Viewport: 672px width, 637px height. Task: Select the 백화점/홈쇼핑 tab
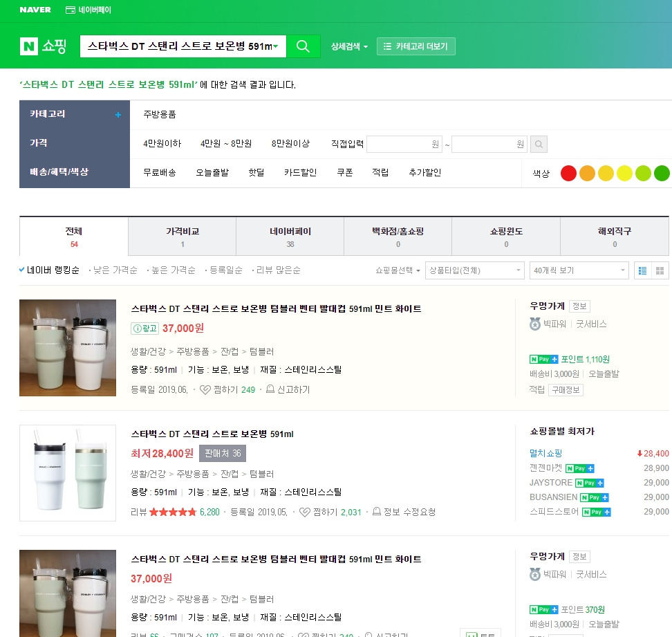(398, 237)
